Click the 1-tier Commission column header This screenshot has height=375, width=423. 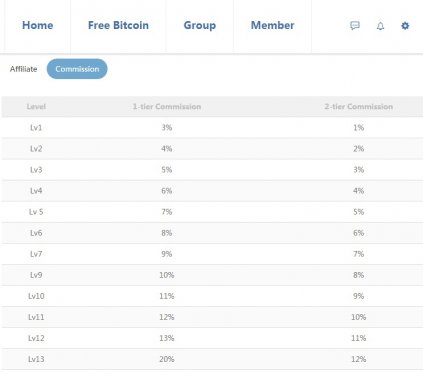click(x=167, y=107)
